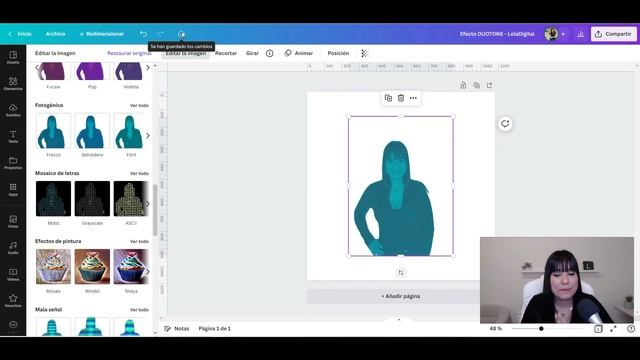Click the Compartir button
The height and width of the screenshot is (360, 640).
click(613, 34)
